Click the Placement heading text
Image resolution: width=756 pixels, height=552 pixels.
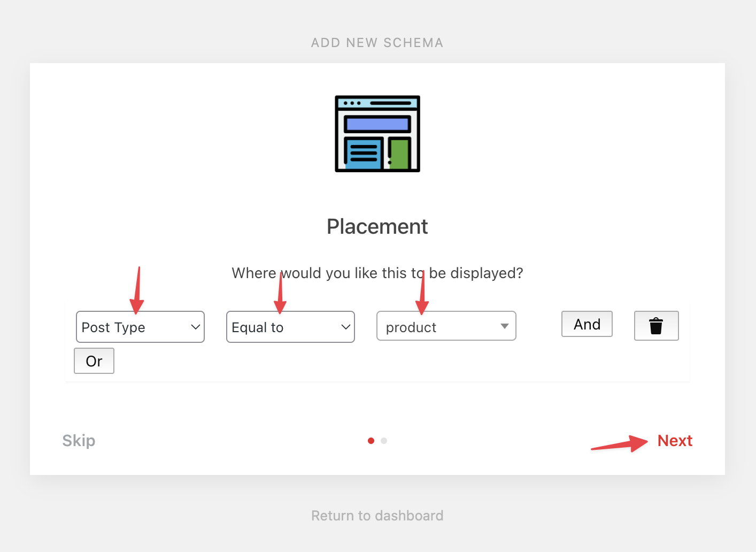[x=377, y=227]
